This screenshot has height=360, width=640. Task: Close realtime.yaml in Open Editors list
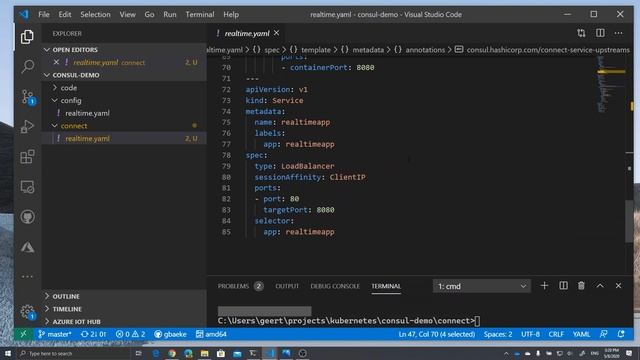(x=56, y=62)
